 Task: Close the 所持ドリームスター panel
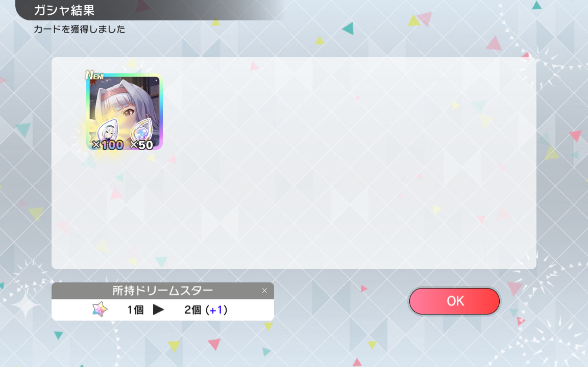(x=265, y=291)
